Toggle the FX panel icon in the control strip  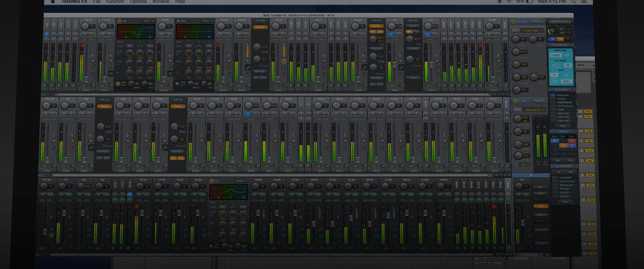pyautogui.click(x=552, y=31)
